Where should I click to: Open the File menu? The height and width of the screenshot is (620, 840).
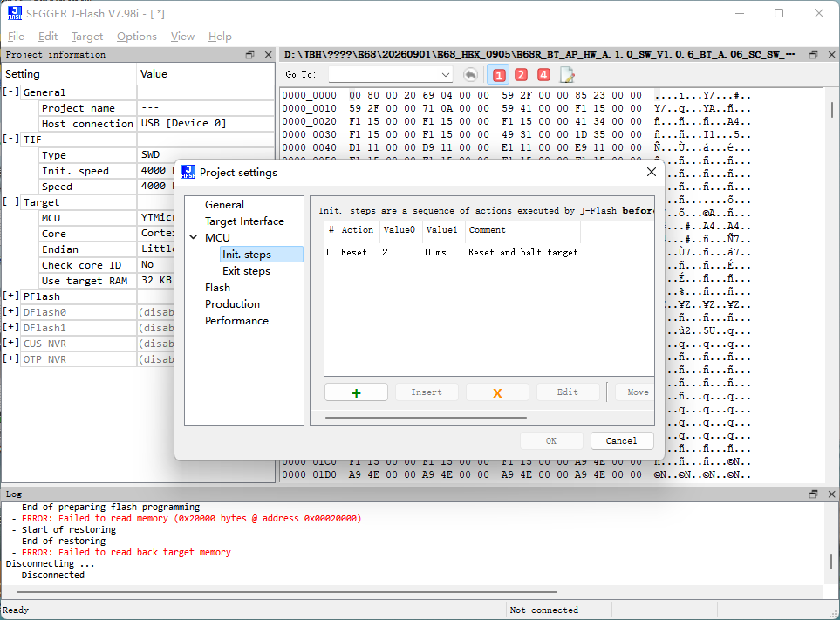16,37
